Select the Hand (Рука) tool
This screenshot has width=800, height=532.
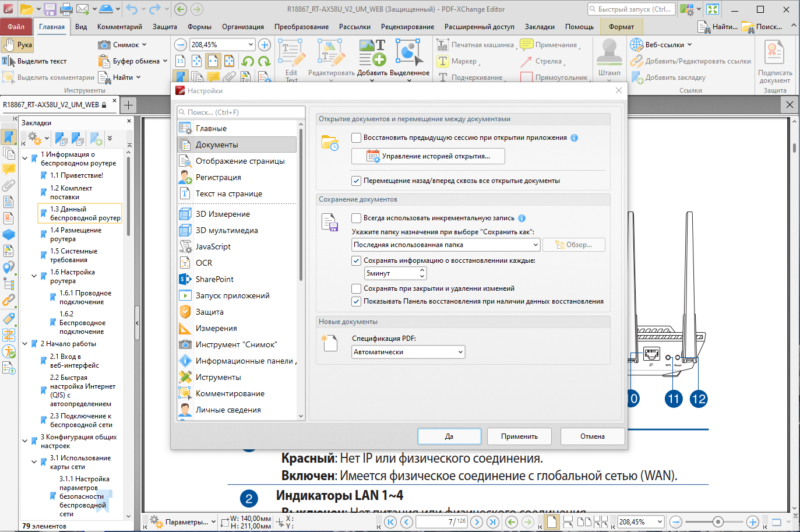(17, 44)
